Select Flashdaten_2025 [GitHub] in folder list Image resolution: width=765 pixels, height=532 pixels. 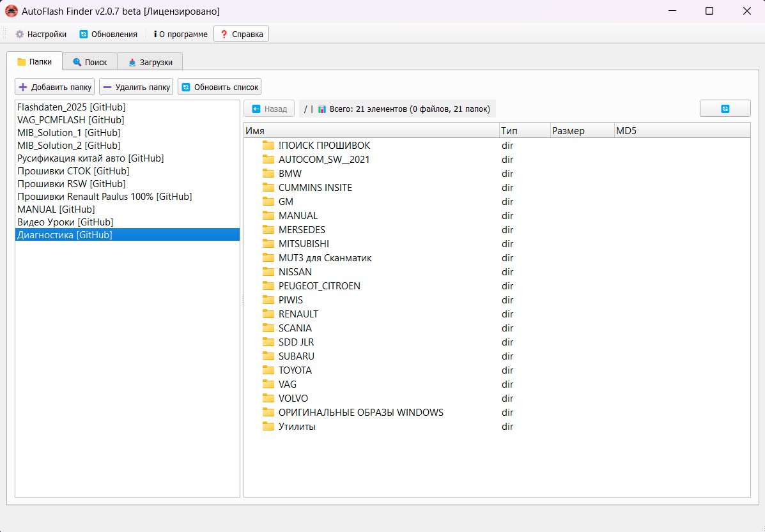[72, 107]
